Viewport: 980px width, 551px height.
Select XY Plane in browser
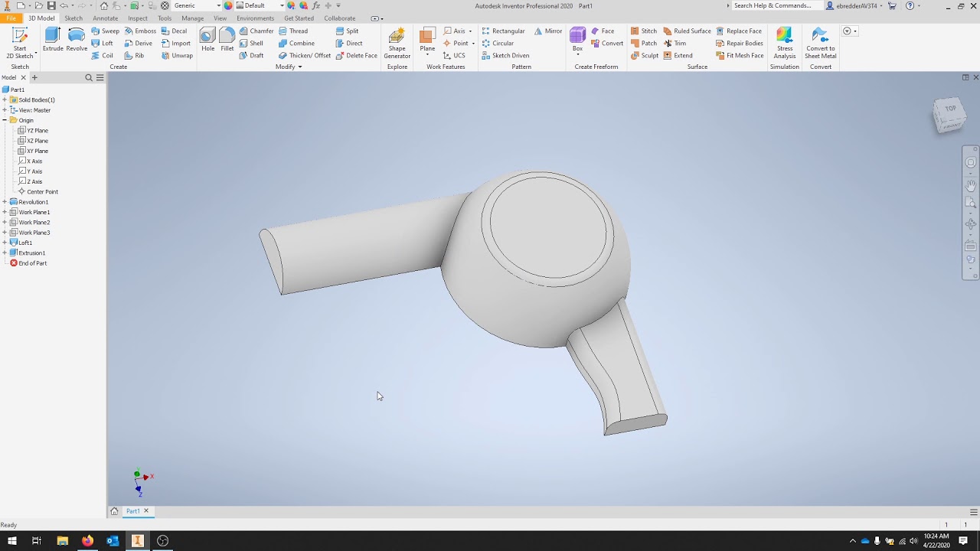33,151
